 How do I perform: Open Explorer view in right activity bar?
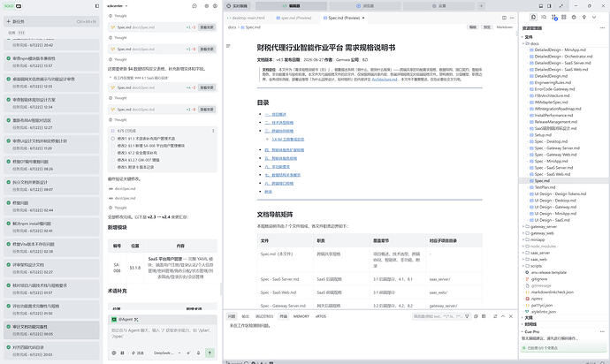[533, 17]
